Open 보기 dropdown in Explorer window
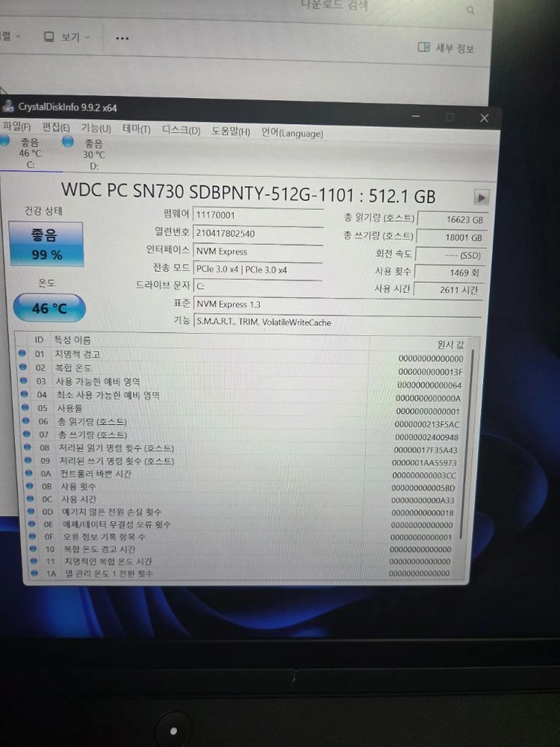Screen dimensions: 560x747 pyautogui.click(x=67, y=37)
